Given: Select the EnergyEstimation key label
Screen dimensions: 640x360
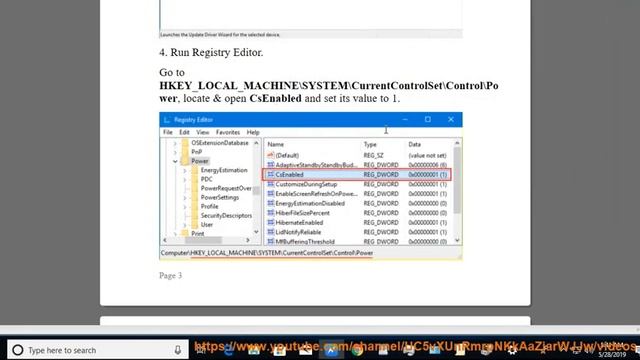Looking at the screenshot, I should click(224, 170).
